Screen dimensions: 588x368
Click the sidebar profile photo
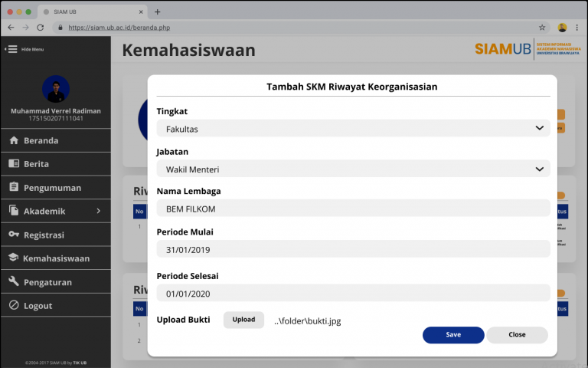click(x=56, y=89)
